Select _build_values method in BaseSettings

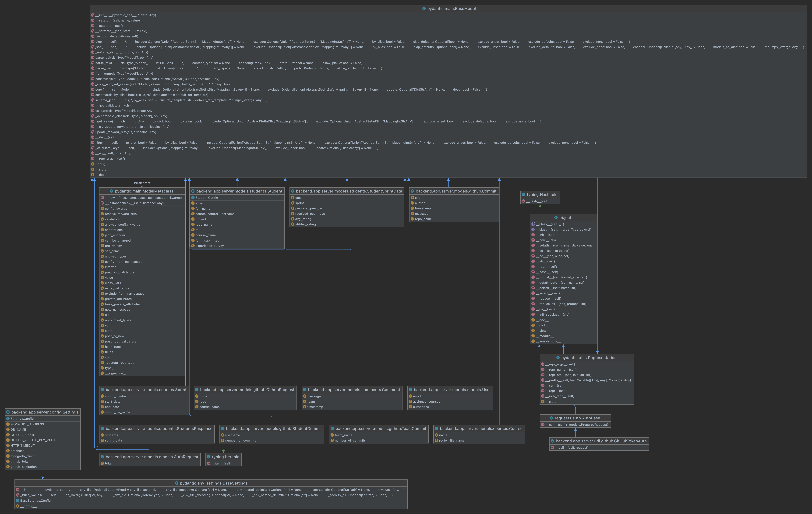point(206,495)
